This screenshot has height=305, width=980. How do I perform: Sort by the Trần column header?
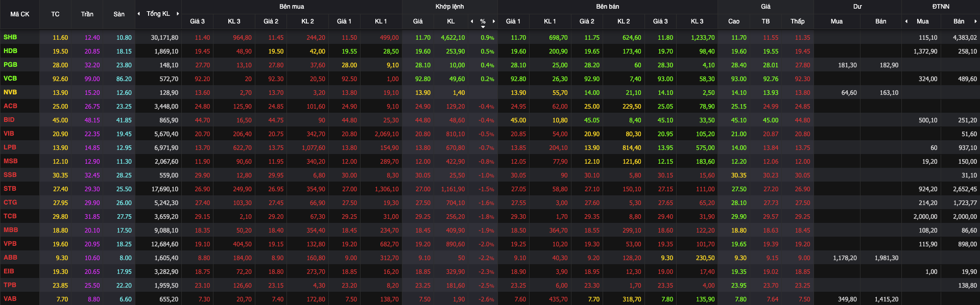pos(87,14)
